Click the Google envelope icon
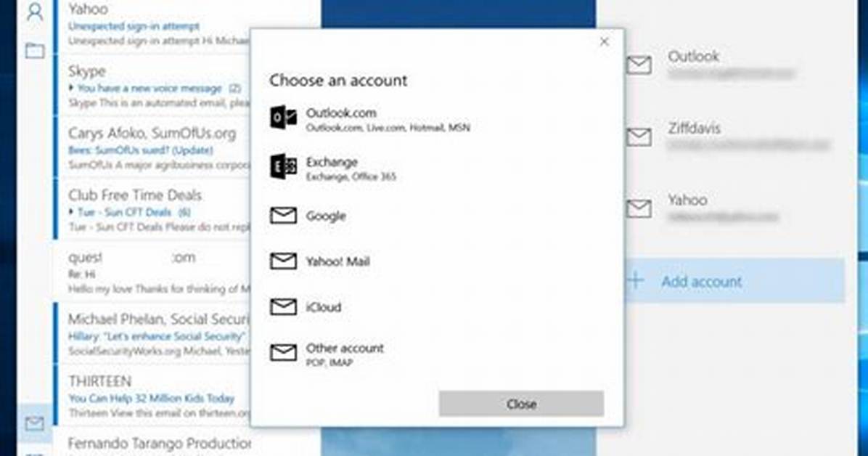868x456 pixels. pos(284,216)
